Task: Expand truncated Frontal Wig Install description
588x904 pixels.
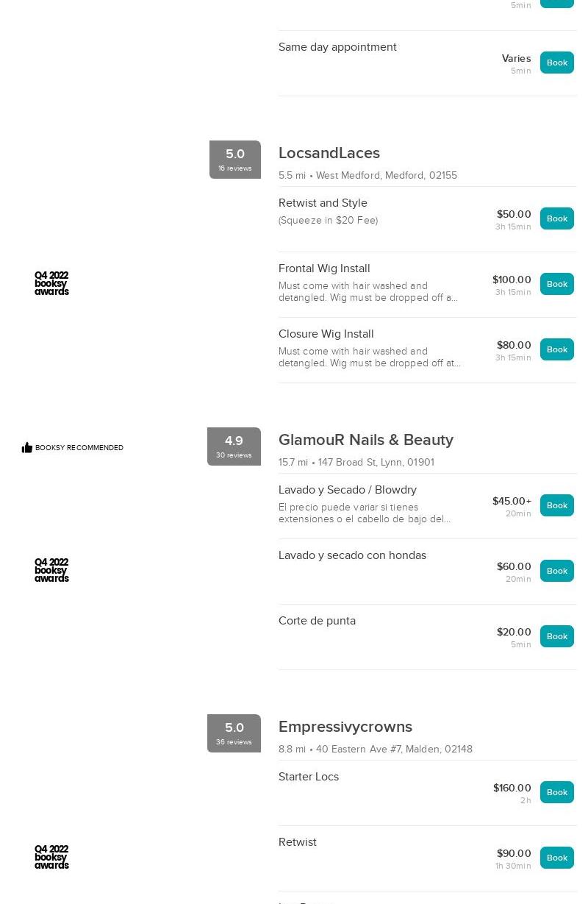Action: click(x=368, y=292)
